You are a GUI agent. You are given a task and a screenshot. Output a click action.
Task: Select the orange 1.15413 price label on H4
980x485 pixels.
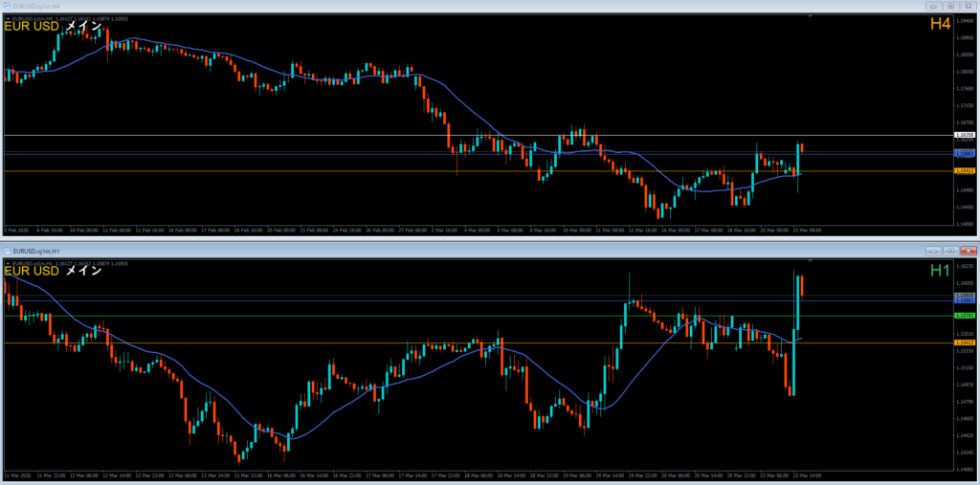965,171
